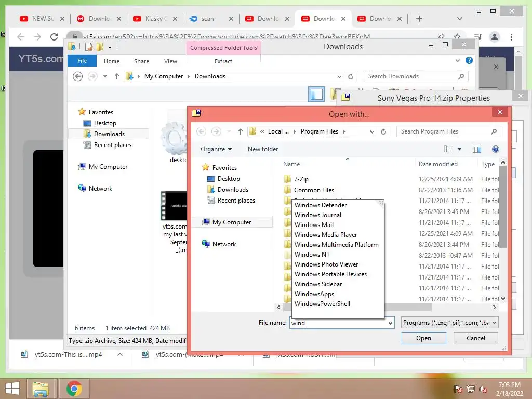
Task: Expand the Program Files address history dropdown
Action: click(x=372, y=131)
